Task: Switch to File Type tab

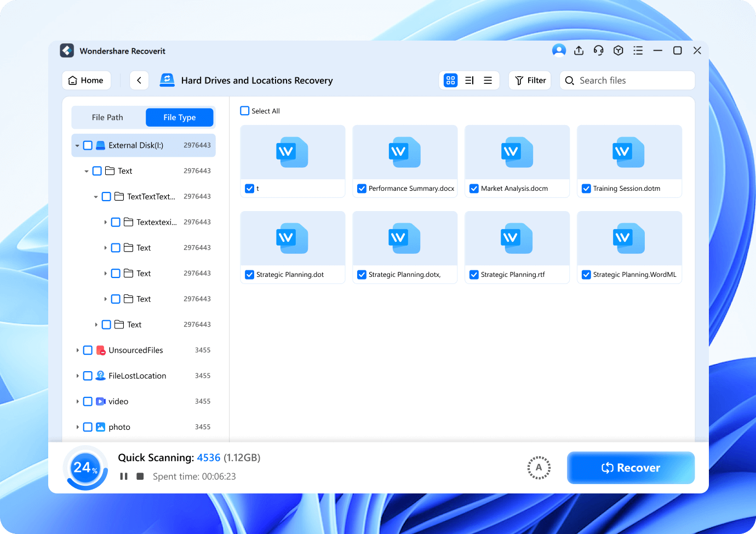Action: pyautogui.click(x=179, y=117)
